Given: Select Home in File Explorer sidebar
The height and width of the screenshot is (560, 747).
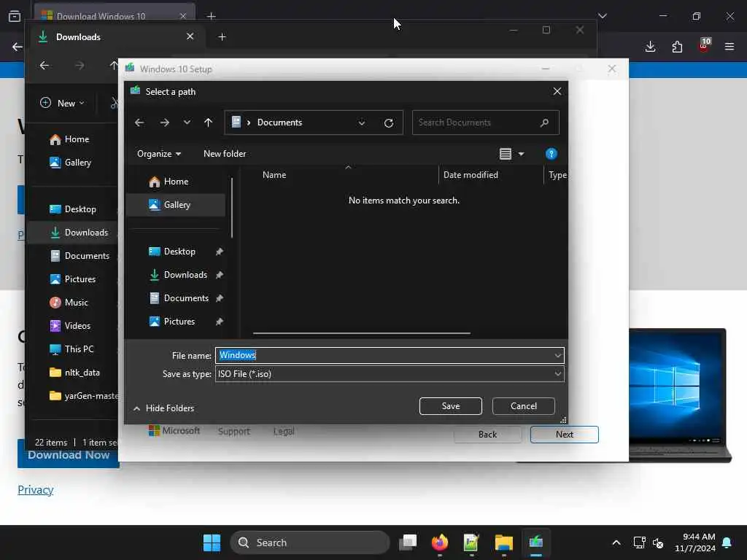Looking at the screenshot, I should (x=70, y=139).
